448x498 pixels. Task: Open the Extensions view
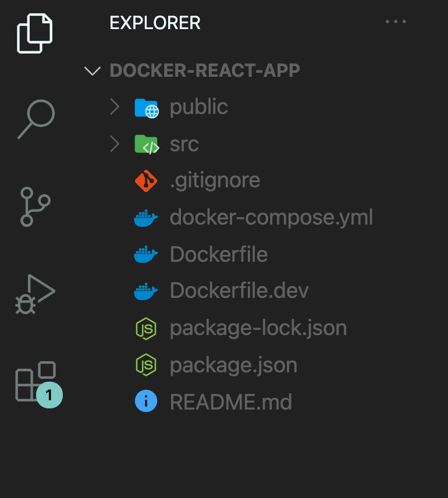pos(35,381)
